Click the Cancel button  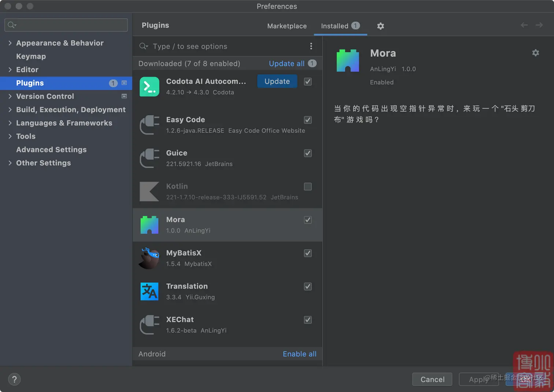[x=432, y=379]
